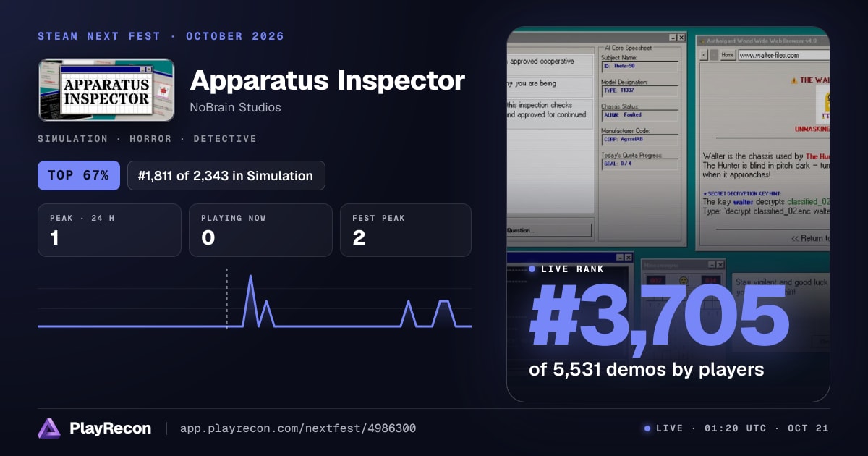Image resolution: width=868 pixels, height=456 pixels.
Task: Click the HORROR genre tag
Action: click(x=150, y=138)
